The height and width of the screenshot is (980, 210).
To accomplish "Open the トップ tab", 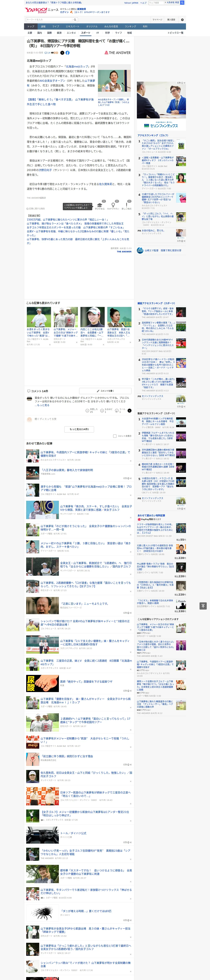I will pos(31,26).
